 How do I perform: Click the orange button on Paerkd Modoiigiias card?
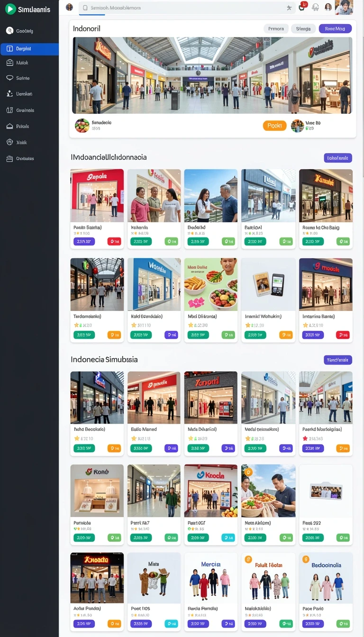(343, 448)
